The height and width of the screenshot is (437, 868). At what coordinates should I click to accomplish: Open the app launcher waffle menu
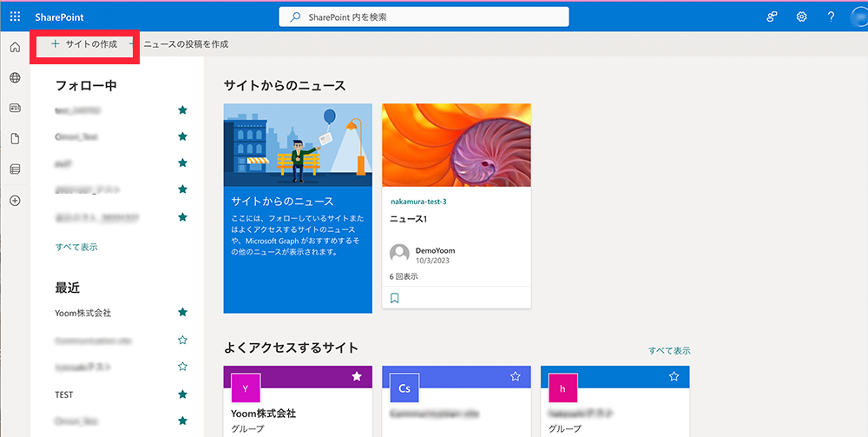click(15, 17)
